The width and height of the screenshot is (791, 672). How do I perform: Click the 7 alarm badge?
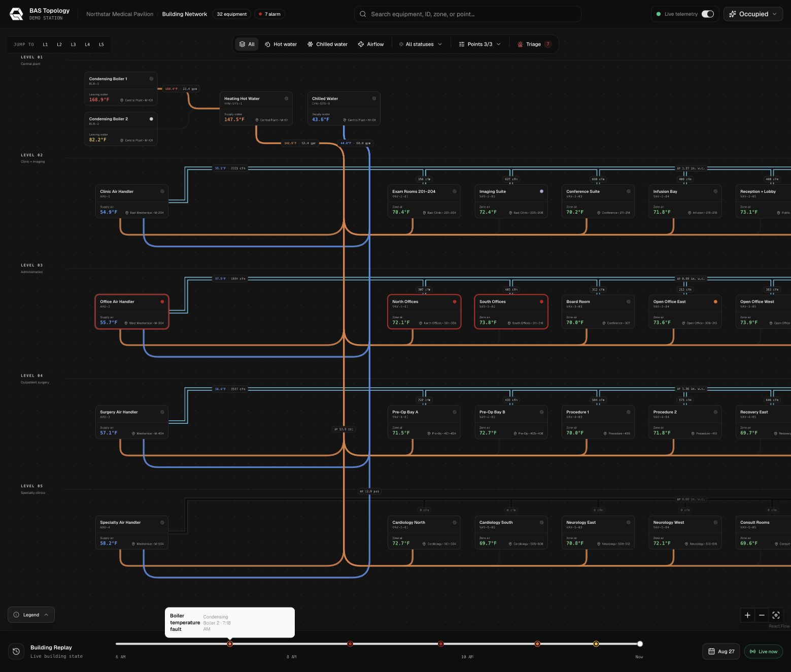270,14
